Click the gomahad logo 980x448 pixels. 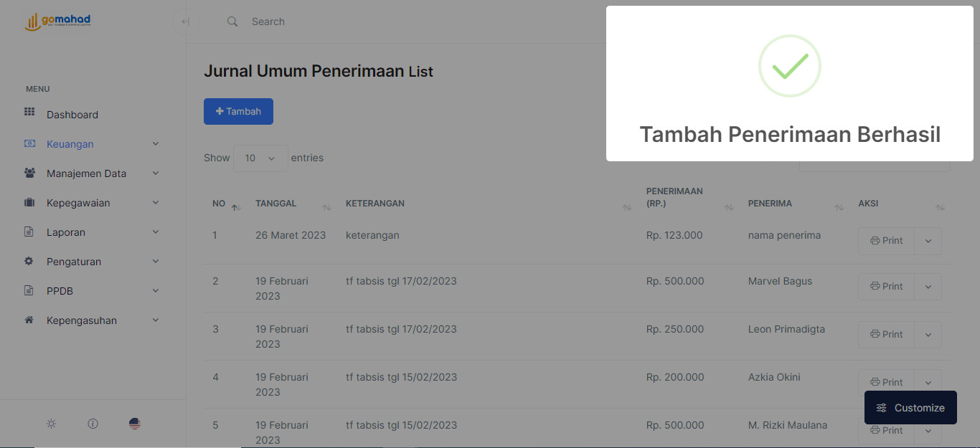pos(57,22)
